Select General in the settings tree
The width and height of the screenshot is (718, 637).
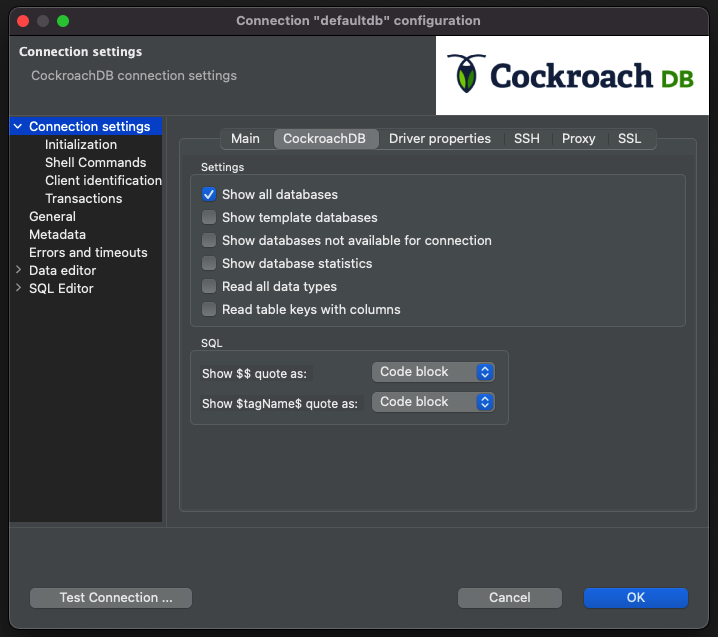[x=53, y=217]
